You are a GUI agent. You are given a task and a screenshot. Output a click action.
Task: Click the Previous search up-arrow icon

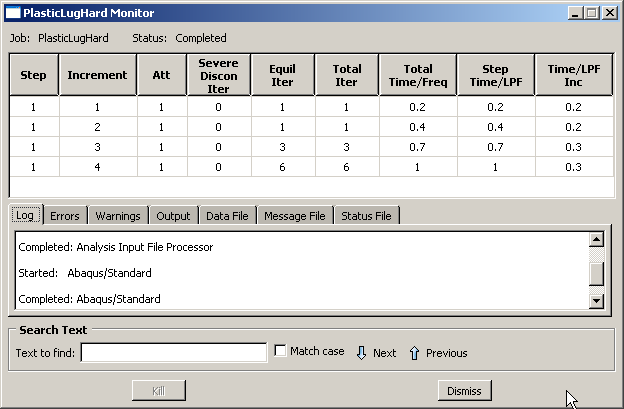(x=414, y=352)
